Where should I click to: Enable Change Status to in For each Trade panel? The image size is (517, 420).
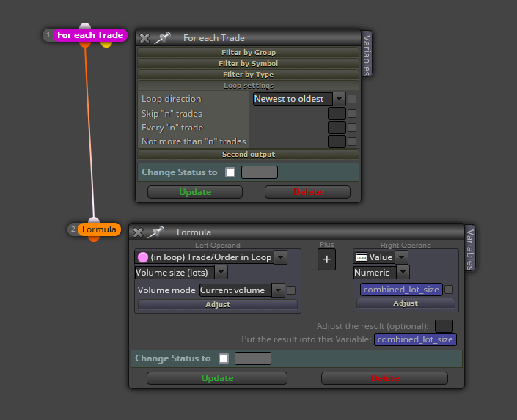230,172
